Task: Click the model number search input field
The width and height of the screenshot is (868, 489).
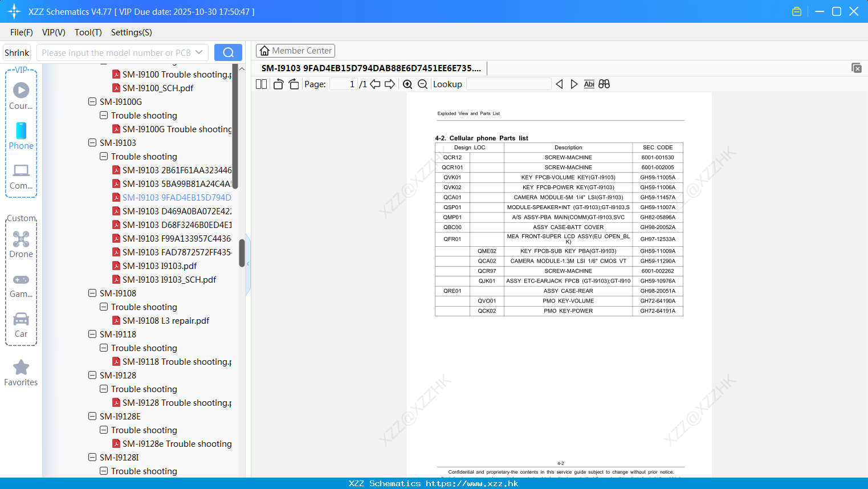Action: point(116,52)
